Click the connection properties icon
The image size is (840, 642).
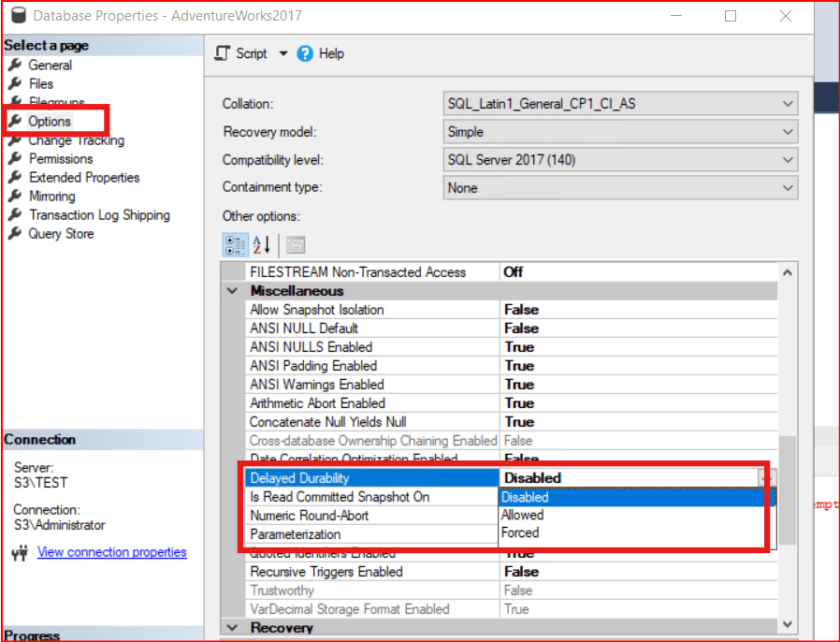(x=19, y=553)
